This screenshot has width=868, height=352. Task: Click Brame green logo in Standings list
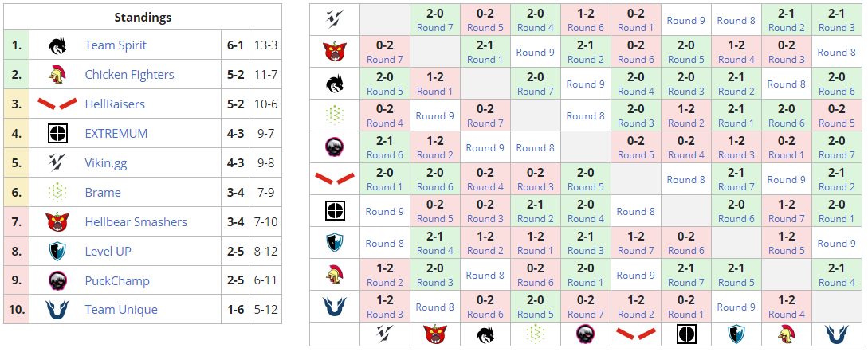tap(57, 192)
